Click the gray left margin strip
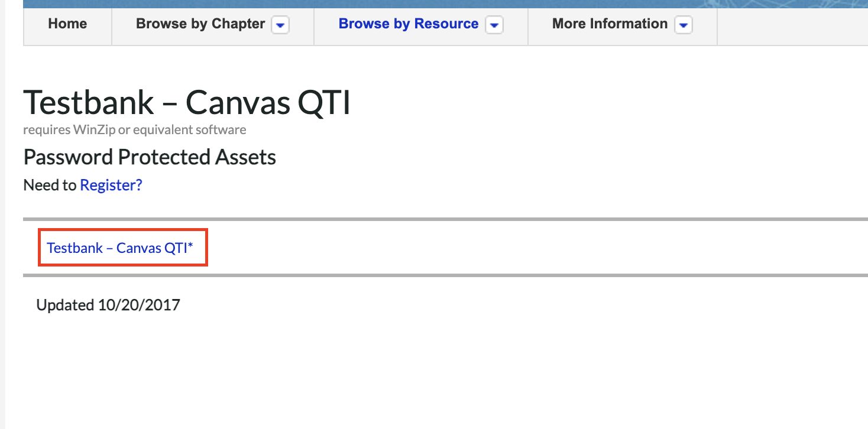The image size is (868, 429). click(x=2, y=214)
